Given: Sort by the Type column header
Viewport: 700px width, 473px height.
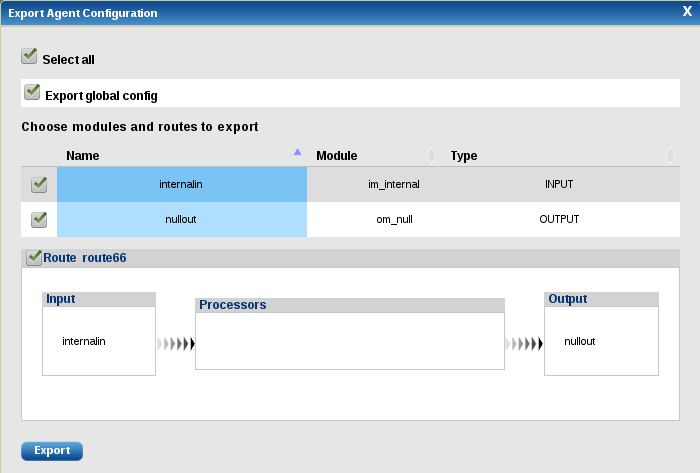Looking at the screenshot, I should tap(464, 156).
